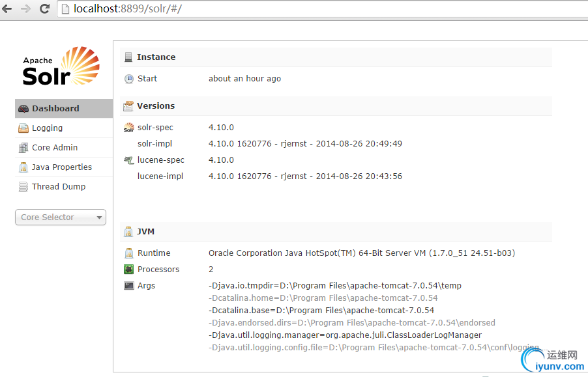Click the lucene-spec label
Screen dimensions: 588x377
tap(160, 160)
